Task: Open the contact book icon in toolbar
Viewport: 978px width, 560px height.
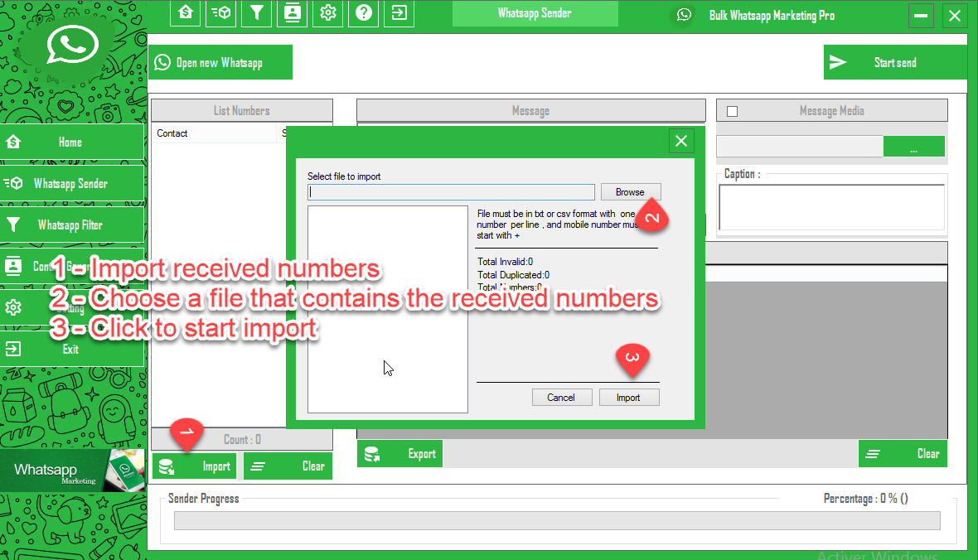Action: pyautogui.click(x=293, y=12)
